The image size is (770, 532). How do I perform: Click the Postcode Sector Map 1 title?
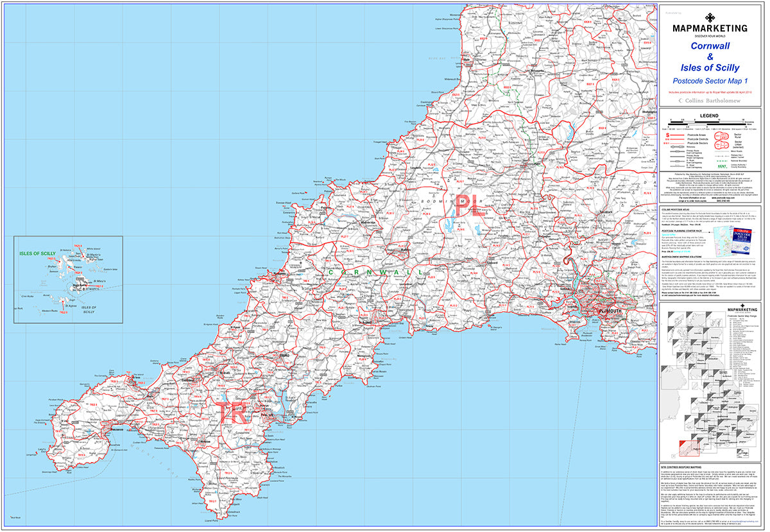coord(710,81)
